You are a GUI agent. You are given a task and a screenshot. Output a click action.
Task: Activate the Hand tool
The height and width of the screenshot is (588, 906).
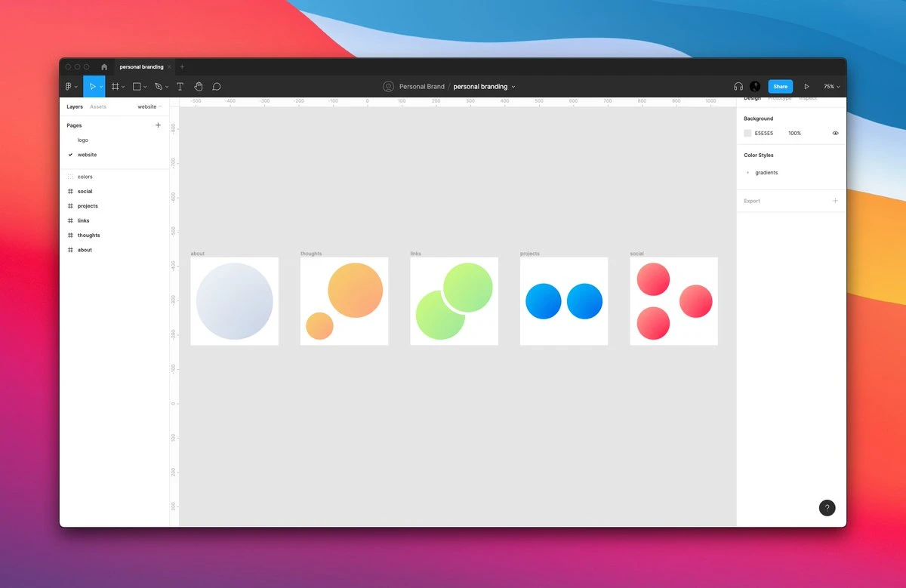[x=198, y=87]
